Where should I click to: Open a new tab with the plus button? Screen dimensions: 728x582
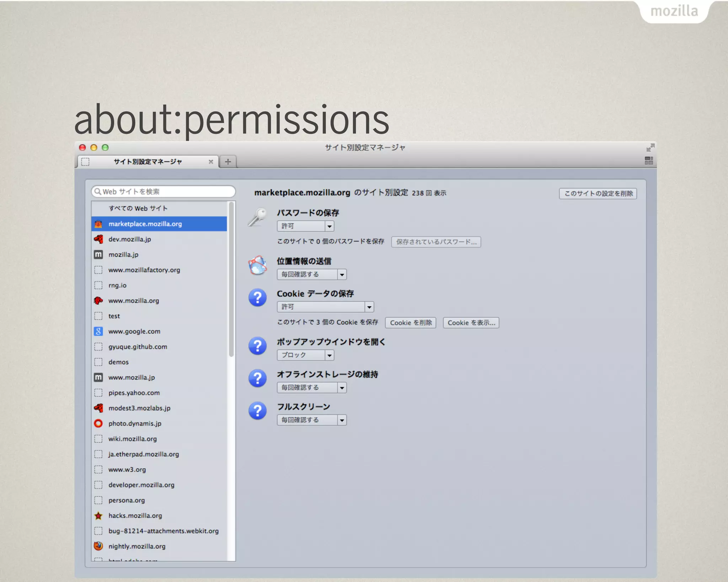point(228,162)
